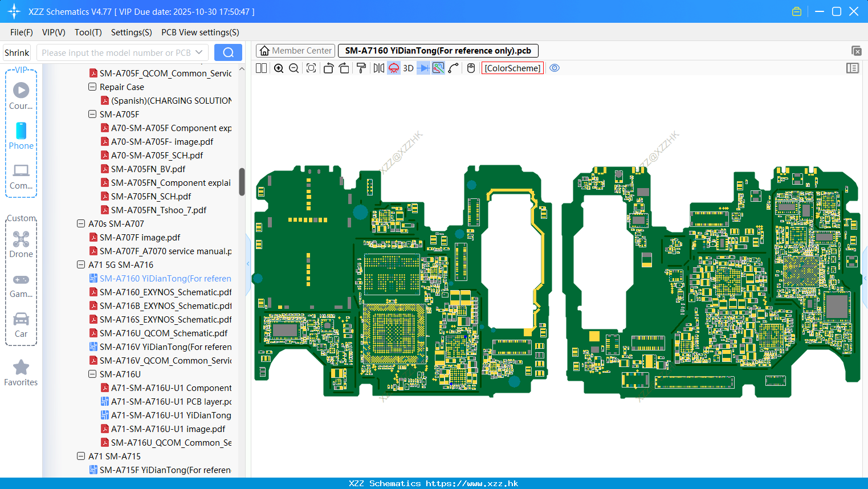Open the ColorScheme selector
This screenshot has width=868, height=489.
coord(513,68)
